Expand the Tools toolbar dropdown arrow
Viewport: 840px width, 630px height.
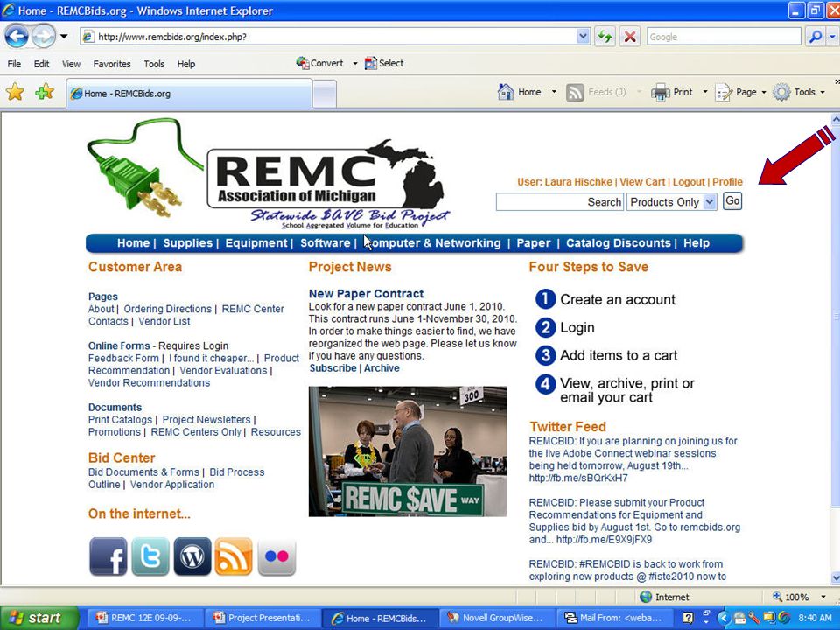click(x=822, y=92)
